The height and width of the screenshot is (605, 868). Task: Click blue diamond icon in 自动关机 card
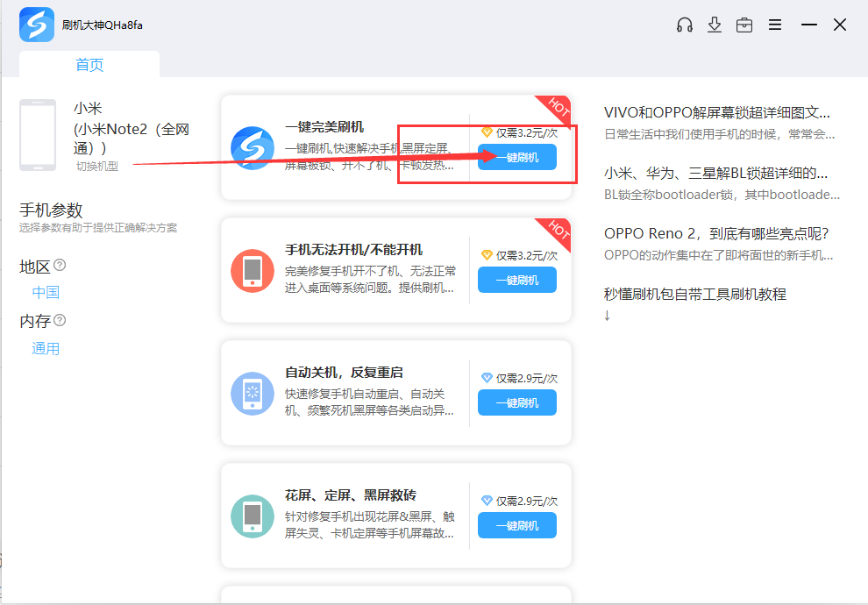[x=487, y=378]
